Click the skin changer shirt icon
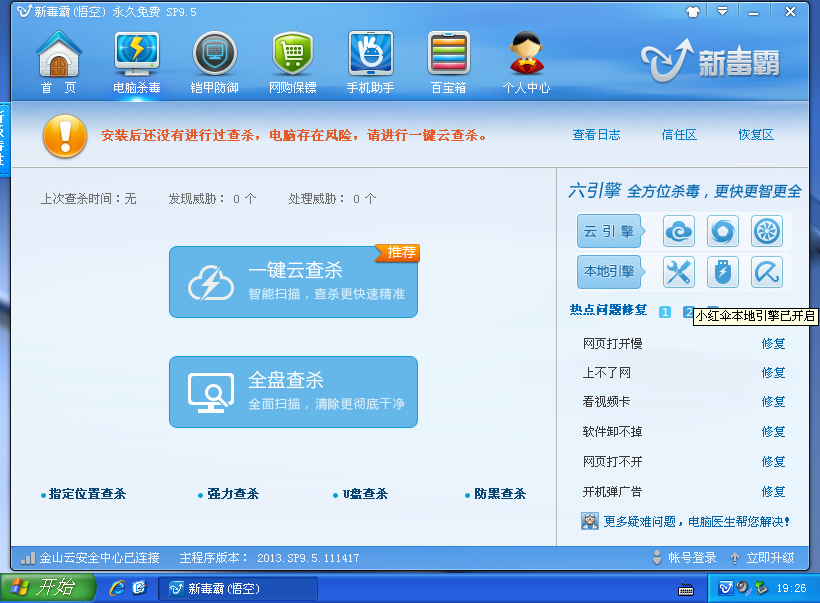 point(693,12)
